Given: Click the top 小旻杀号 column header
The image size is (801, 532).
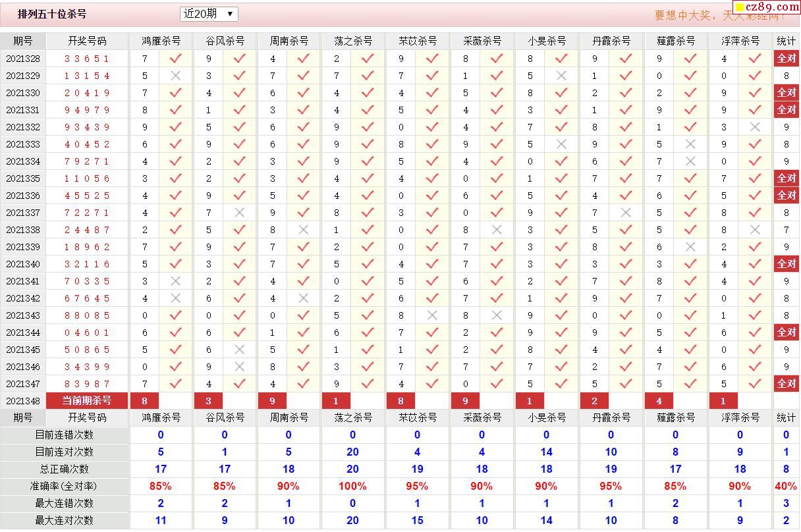Looking at the screenshot, I should (x=547, y=41).
